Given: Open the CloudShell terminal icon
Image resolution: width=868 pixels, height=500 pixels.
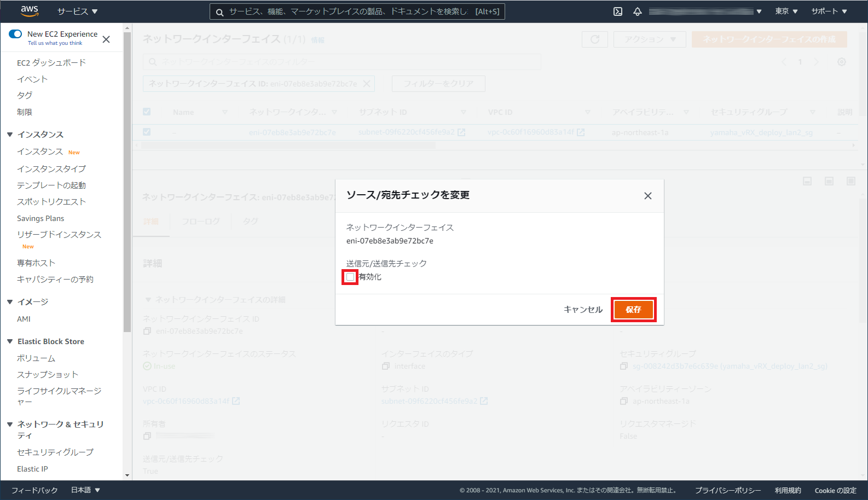Looking at the screenshot, I should click(618, 11).
